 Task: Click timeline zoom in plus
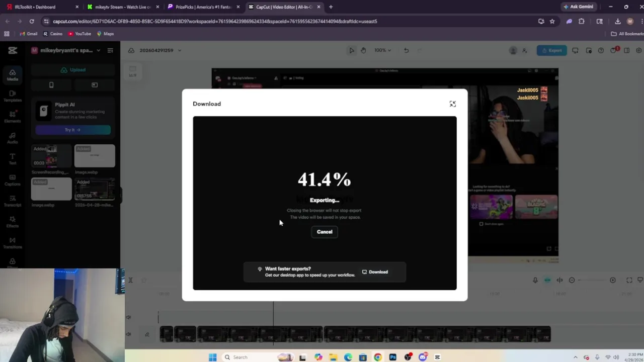(x=613, y=280)
